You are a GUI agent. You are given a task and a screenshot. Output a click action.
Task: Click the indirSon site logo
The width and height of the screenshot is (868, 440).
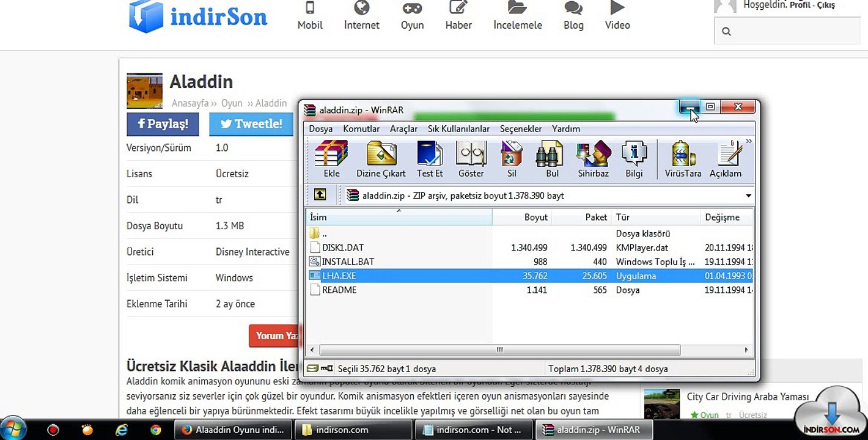click(x=198, y=16)
